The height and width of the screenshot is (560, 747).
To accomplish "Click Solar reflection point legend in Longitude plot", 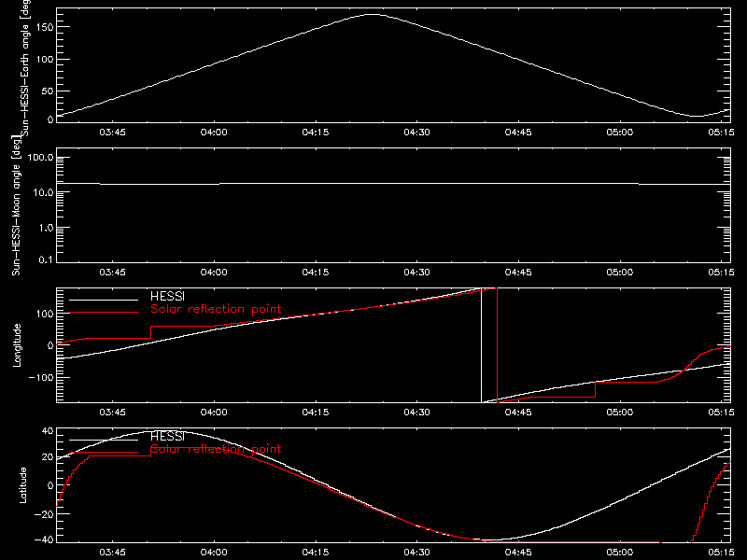I will coord(216,309).
